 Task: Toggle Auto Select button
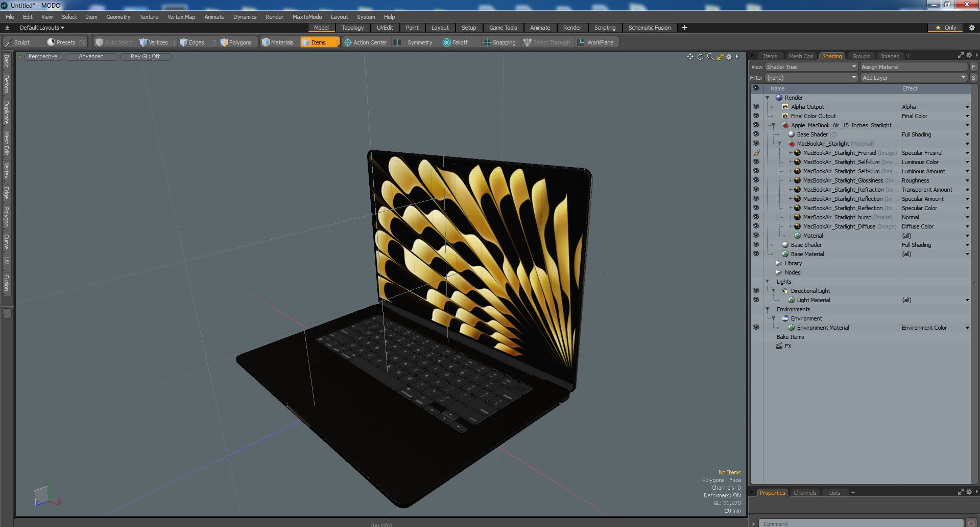click(x=114, y=42)
